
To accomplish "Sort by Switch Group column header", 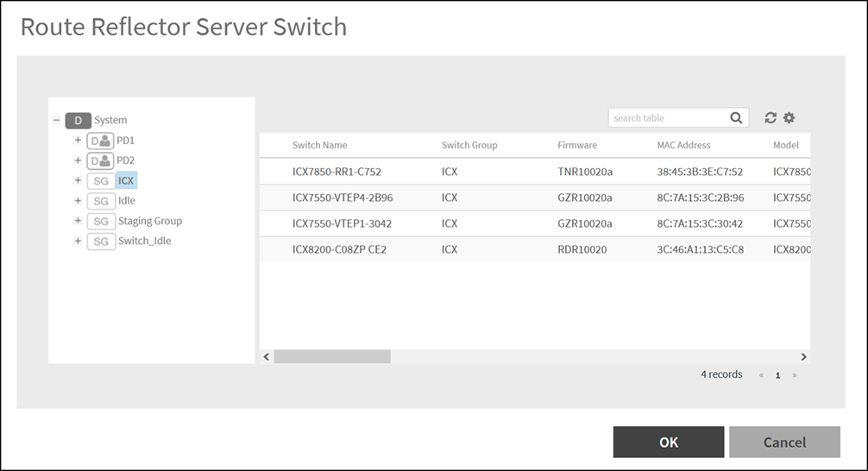I will [x=469, y=145].
